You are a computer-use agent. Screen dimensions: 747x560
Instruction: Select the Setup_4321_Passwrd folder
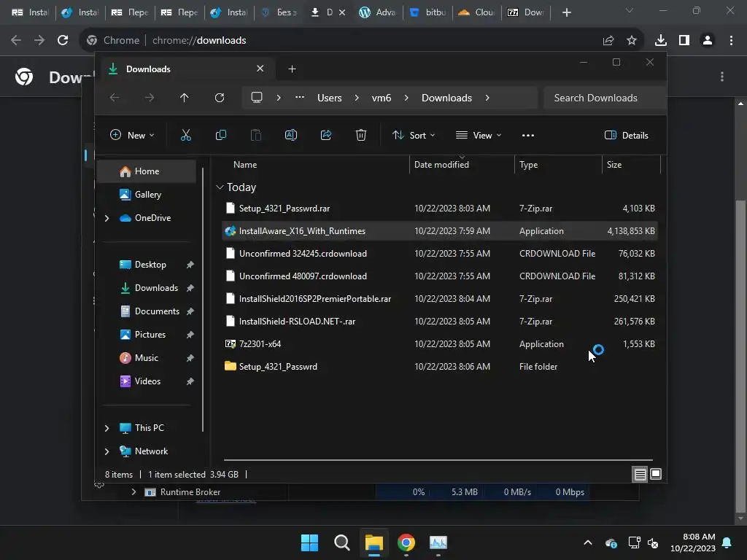(x=440, y=367)
